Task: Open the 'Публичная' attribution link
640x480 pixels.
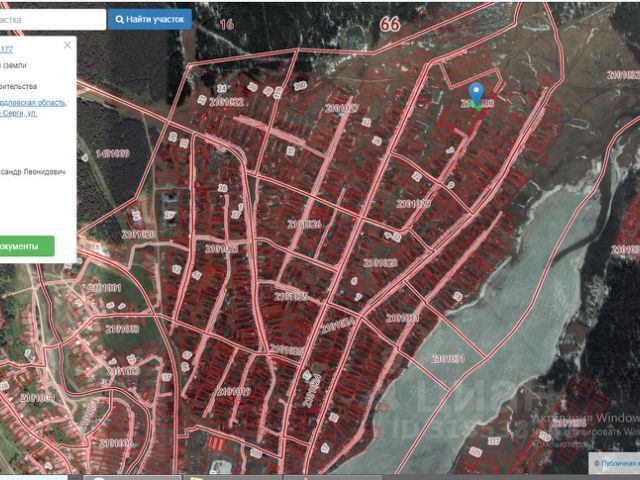Action: [620, 463]
